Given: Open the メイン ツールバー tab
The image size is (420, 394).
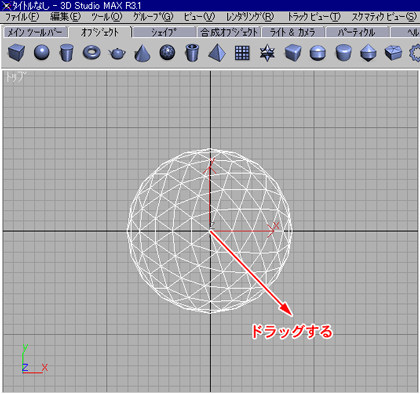Looking at the screenshot, I should [x=35, y=32].
